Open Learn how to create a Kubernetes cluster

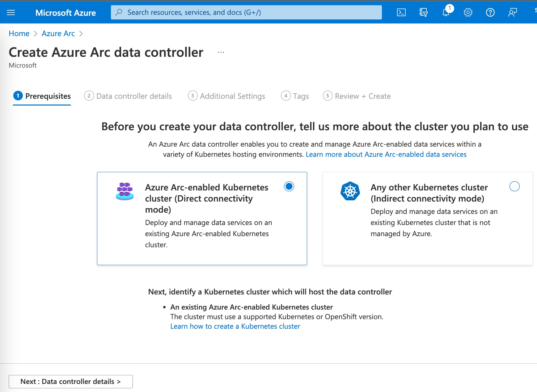pyautogui.click(x=235, y=326)
